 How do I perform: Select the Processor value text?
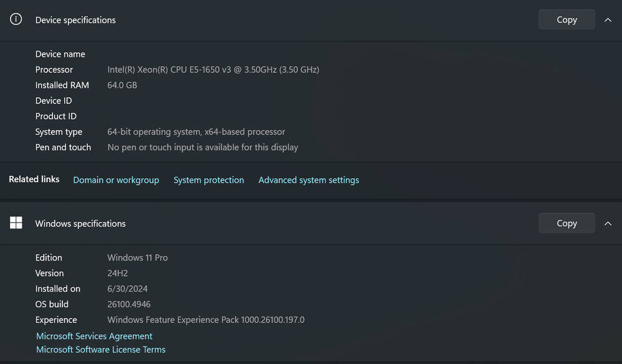213,69
